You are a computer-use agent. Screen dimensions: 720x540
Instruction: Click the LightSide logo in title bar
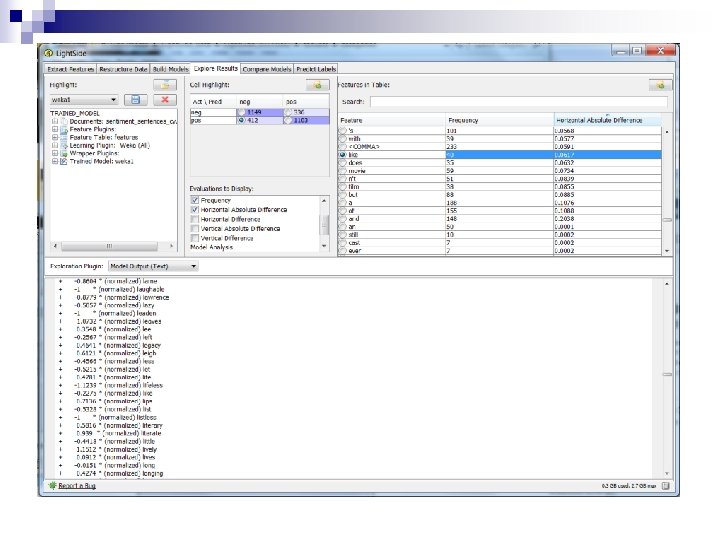point(49,53)
